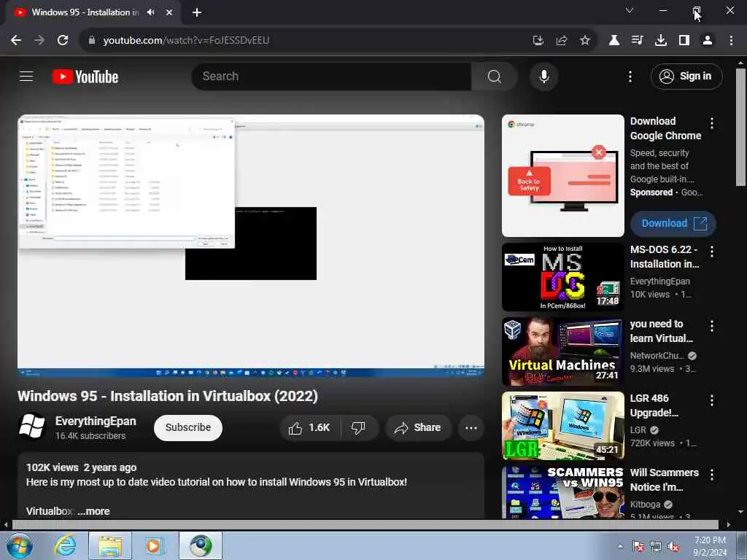Click the install app icon in address bar
Screen dimensions: 747x560
(538, 41)
